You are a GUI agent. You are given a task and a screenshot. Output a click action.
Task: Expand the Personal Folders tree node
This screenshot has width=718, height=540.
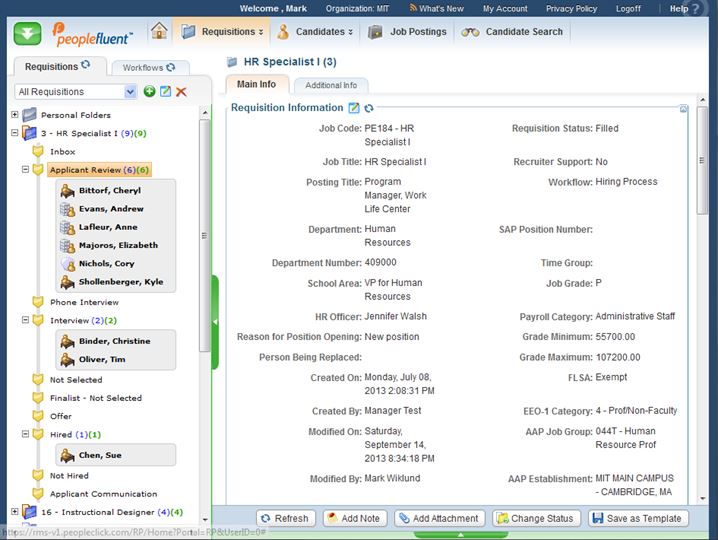(x=15, y=115)
